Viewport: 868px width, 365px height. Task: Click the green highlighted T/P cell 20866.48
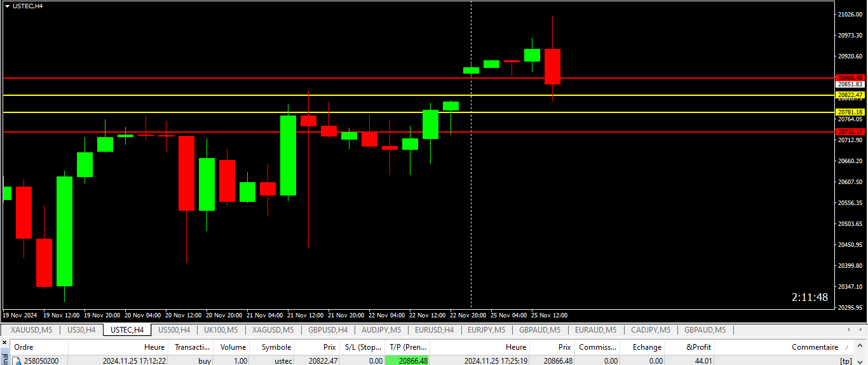[x=407, y=361]
